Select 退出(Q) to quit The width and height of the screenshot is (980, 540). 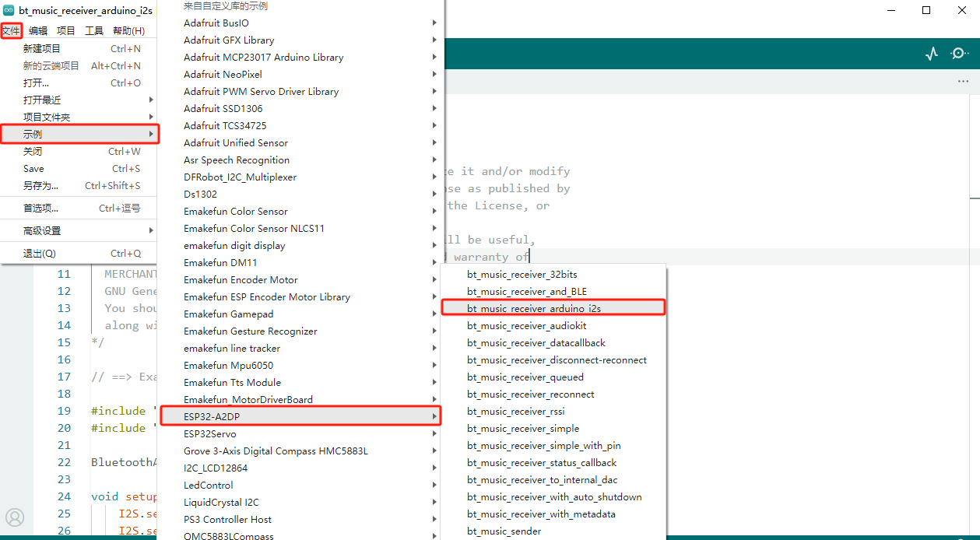pos(79,253)
